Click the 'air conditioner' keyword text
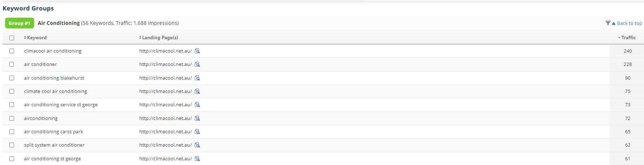Viewport: 644px width, 165px height. pyautogui.click(x=40, y=64)
